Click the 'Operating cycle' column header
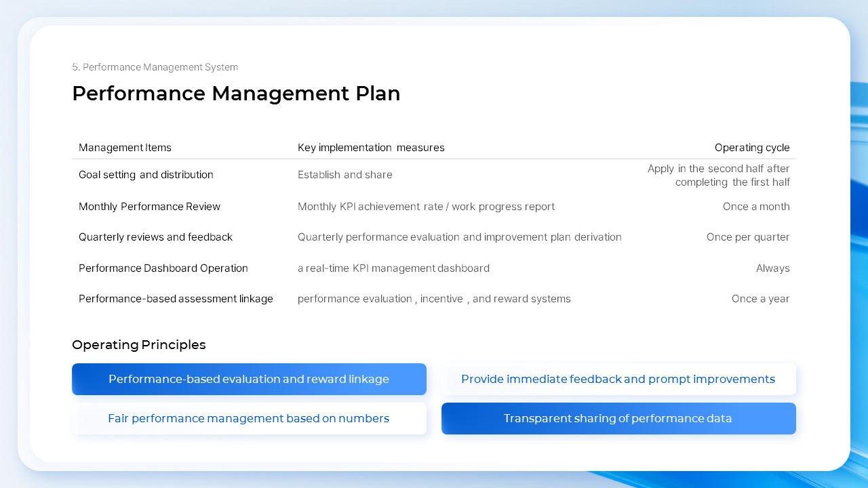 click(752, 147)
